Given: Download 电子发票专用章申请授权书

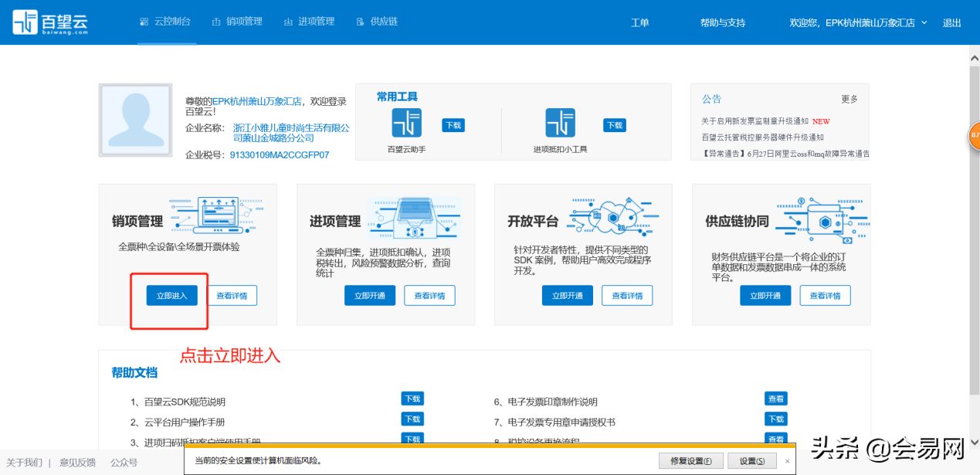Looking at the screenshot, I should point(776,419).
